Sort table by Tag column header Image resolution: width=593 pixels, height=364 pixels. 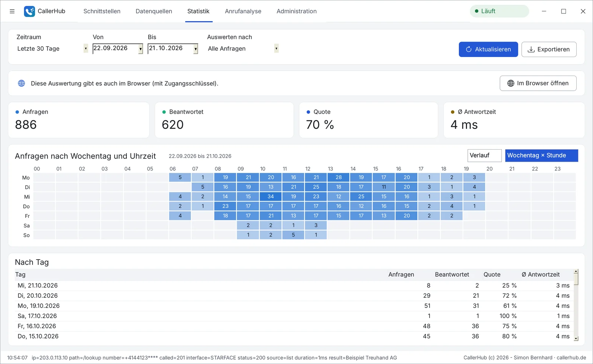(20, 274)
